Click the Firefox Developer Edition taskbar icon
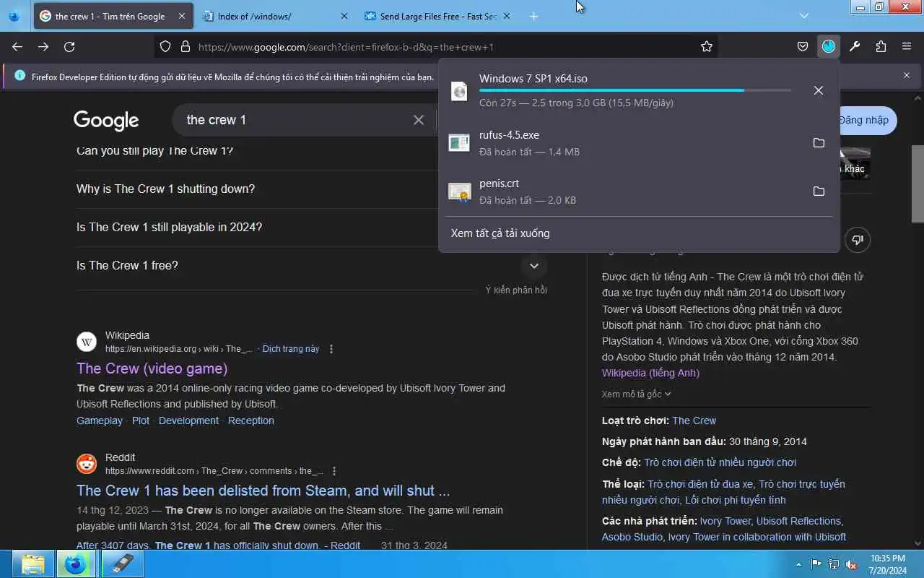 (75, 564)
